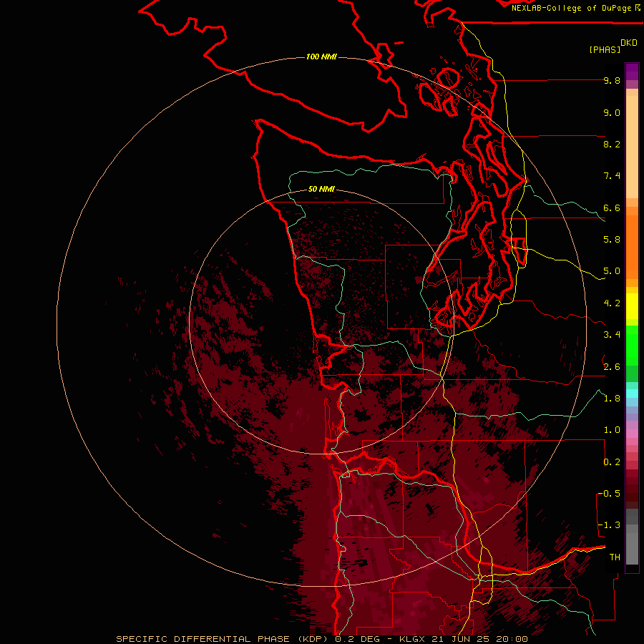Click the (KDP) text in the caption
Viewport: 644px width, 644px height.
(313, 639)
